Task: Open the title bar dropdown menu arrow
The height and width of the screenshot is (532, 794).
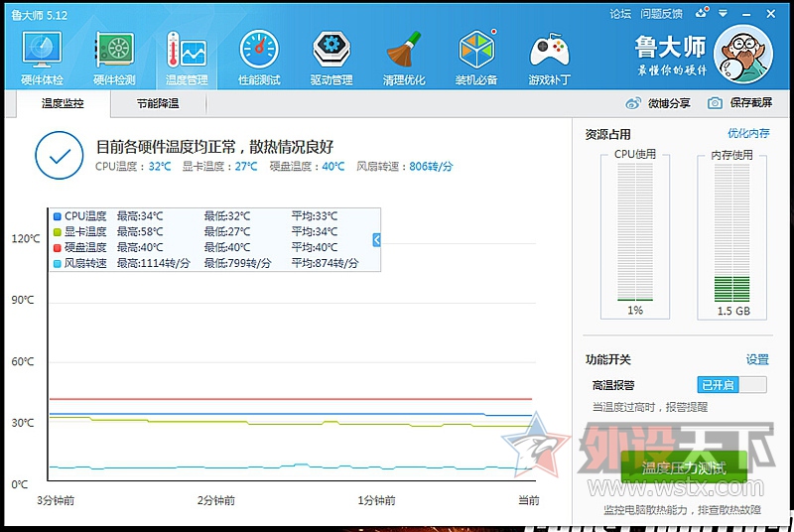Action: (x=724, y=14)
